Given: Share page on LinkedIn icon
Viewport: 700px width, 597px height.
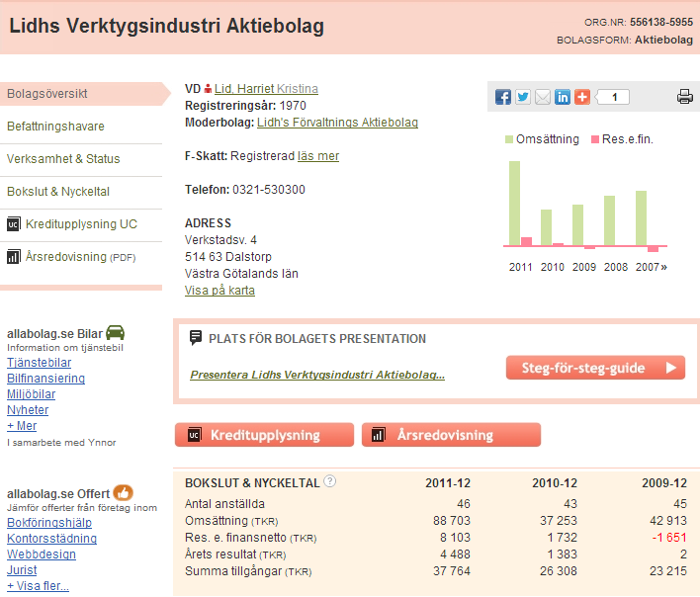Looking at the screenshot, I should point(563,97).
